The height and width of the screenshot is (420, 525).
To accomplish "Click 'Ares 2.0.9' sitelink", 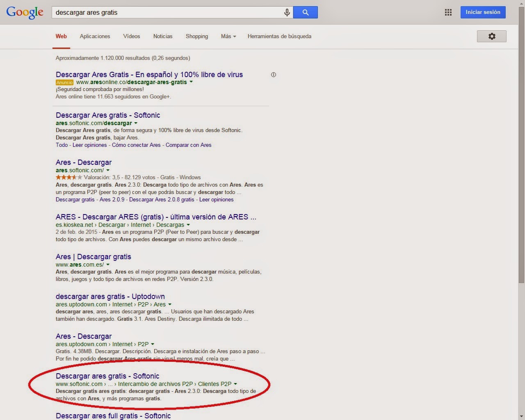I will click(x=112, y=200).
